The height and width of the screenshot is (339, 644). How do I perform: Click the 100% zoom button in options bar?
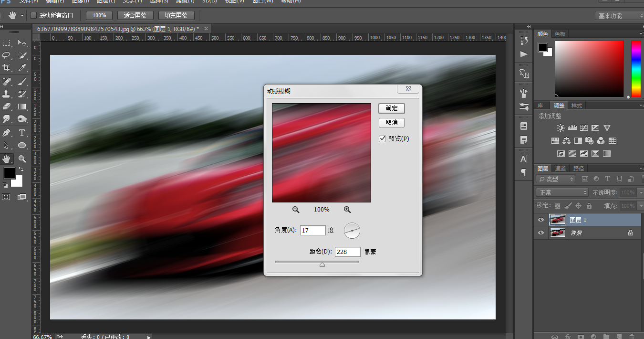(99, 16)
